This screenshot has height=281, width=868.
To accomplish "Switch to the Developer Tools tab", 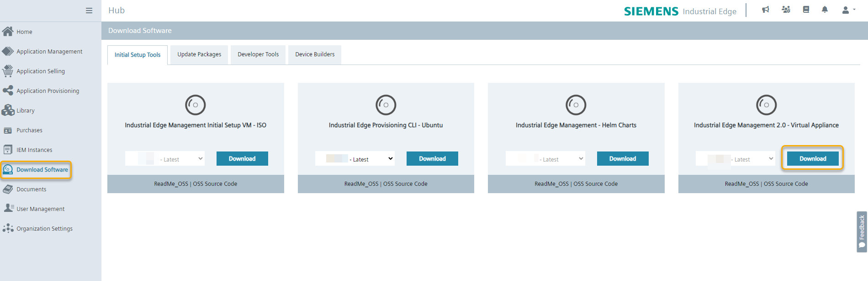I will [x=258, y=54].
